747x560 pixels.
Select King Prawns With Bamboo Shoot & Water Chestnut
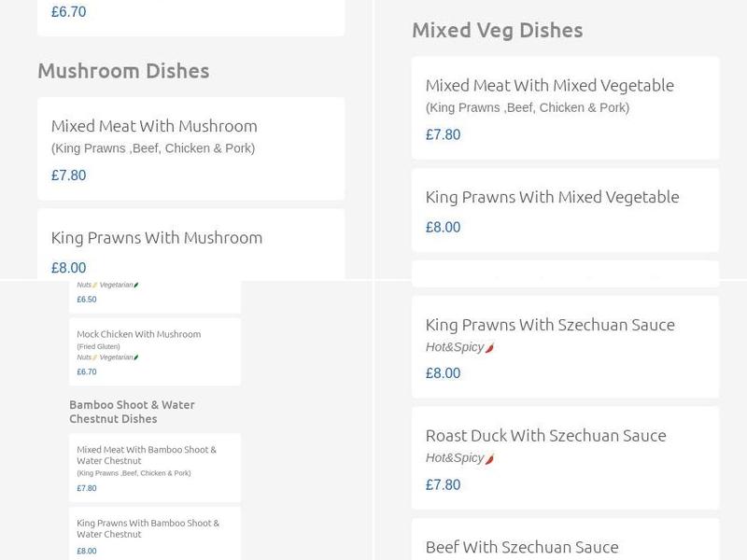(148, 527)
